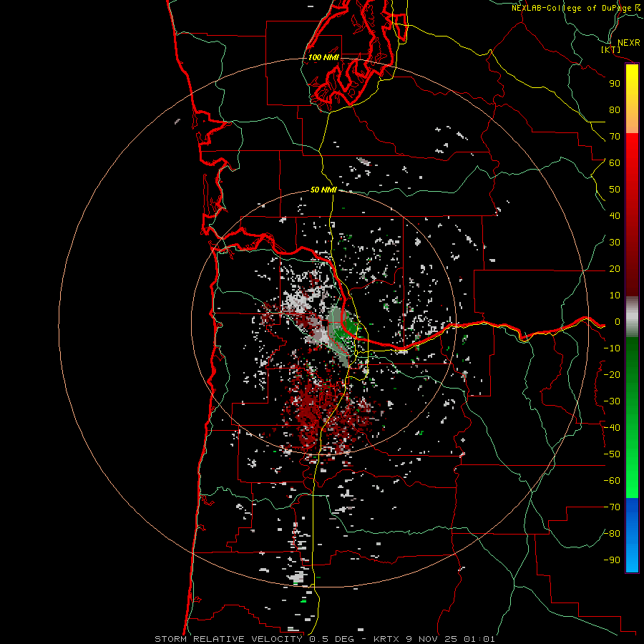Click the "[KT]" units label above the scale
The width and height of the screenshot is (644, 644).
click(611, 49)
